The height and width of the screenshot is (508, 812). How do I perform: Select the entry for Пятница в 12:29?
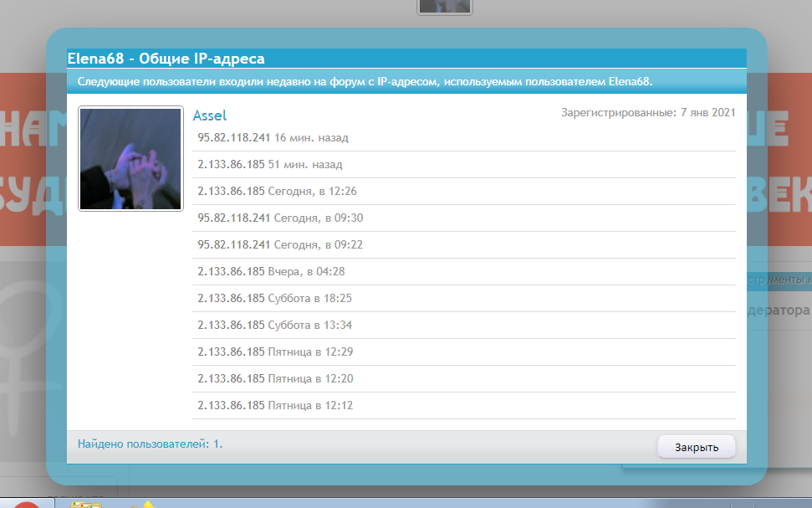[x=275, y=351]
